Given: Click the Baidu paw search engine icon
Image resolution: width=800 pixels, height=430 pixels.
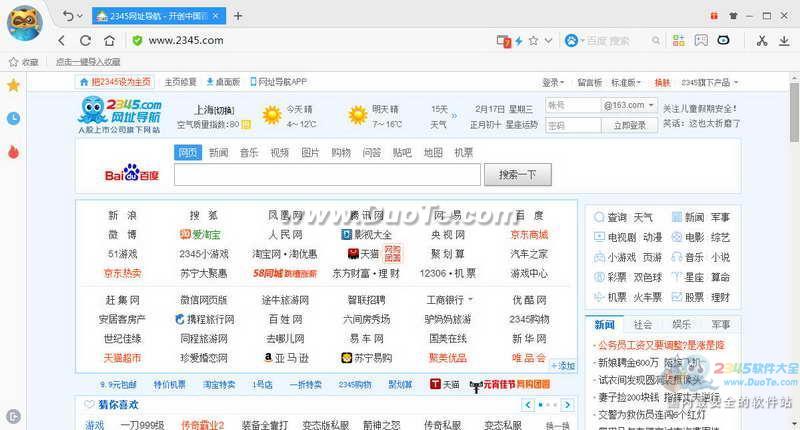Looking at the screenshot, I should point(571,40).
